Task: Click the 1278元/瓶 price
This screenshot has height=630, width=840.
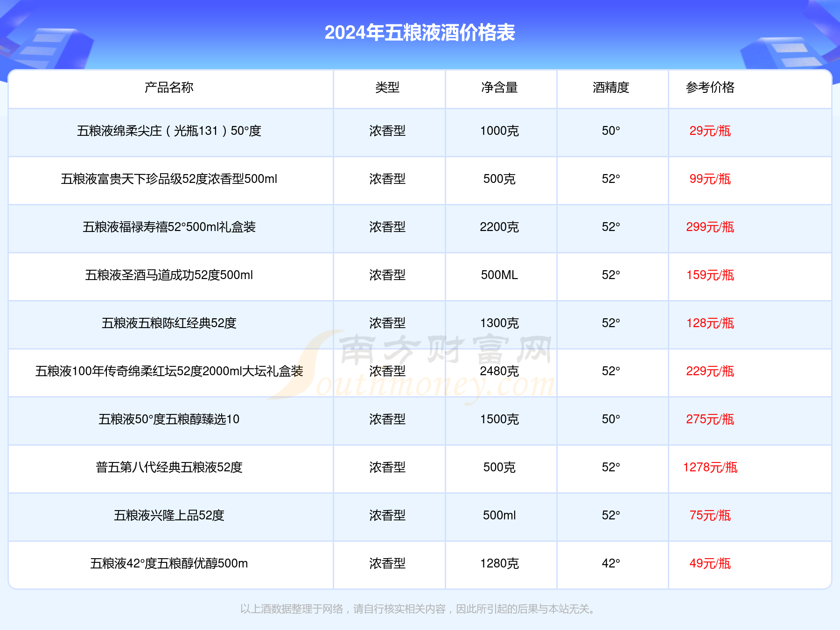Action: pyautogui.click(x=710, y=468)
